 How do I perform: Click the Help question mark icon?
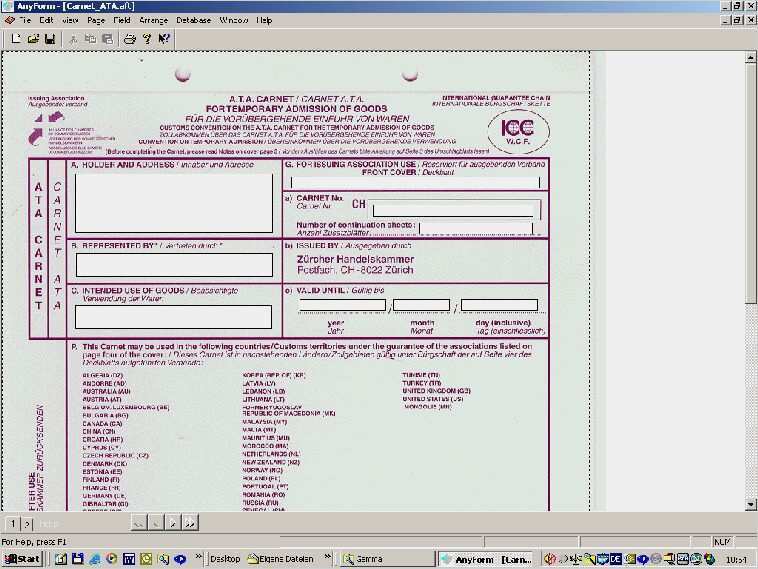147,39
